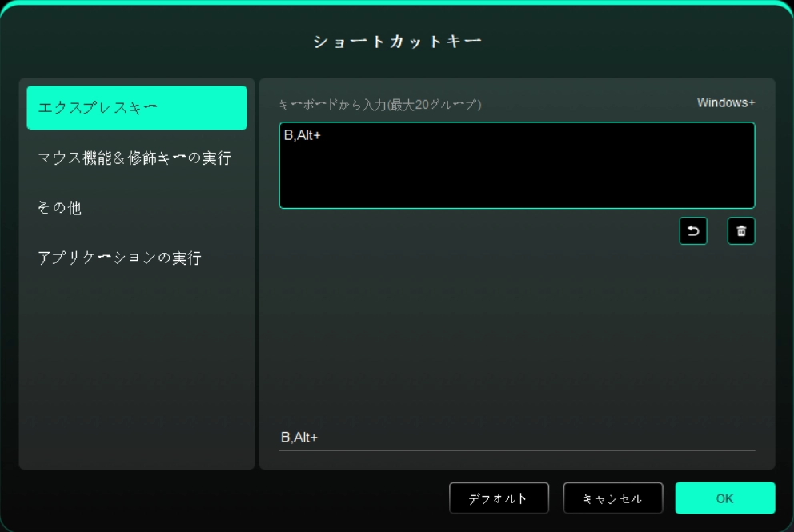Cancel with the キャンセル button
794x532 pixels.
[613, 498]
